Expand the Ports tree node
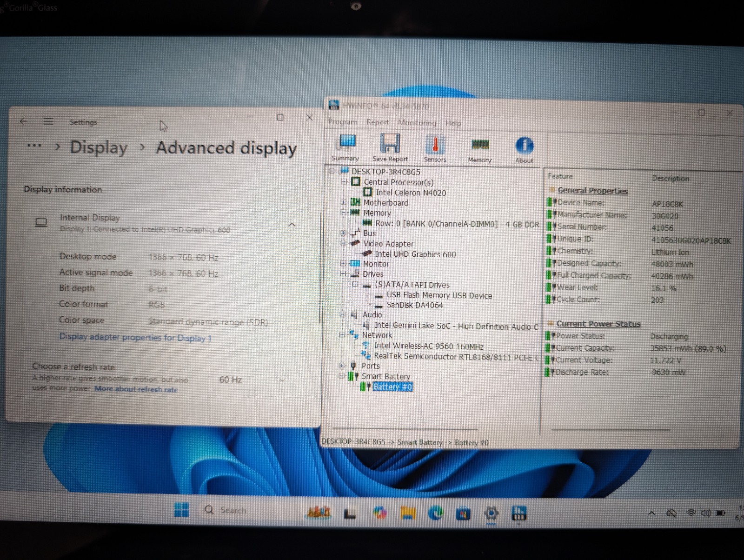Screen dimensions: 744x560 (x=342, y=366)
